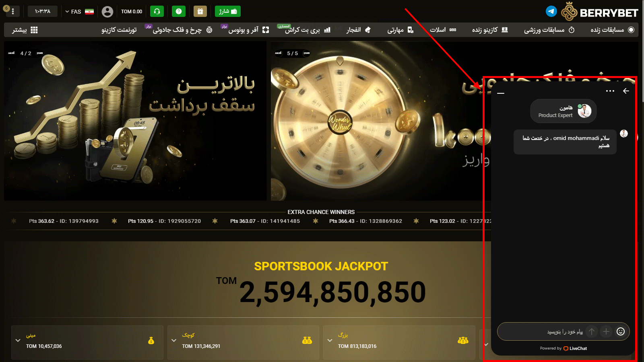Open the green question mark help icon
Image resolution: width=644 pixels, height=362 pixels.
click(x=179, y=11)
